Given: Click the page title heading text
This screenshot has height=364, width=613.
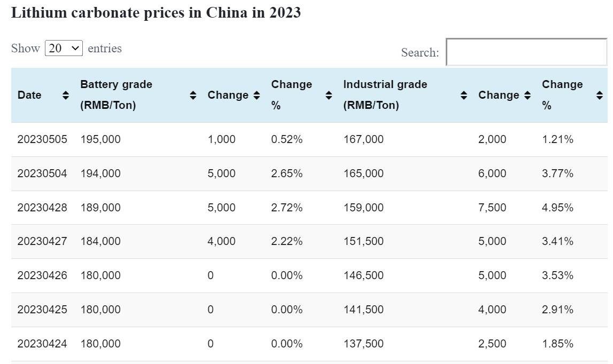Looking at the screenshot, I should [x=156, y=13].
